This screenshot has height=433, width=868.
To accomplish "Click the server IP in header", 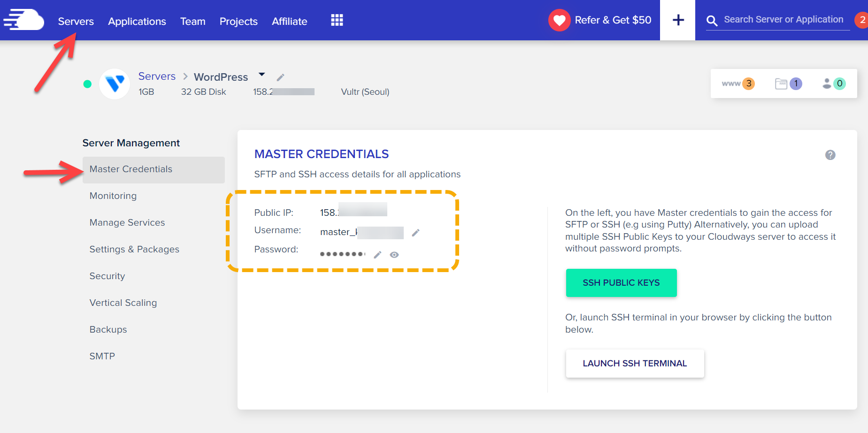I will coord(284,92).
